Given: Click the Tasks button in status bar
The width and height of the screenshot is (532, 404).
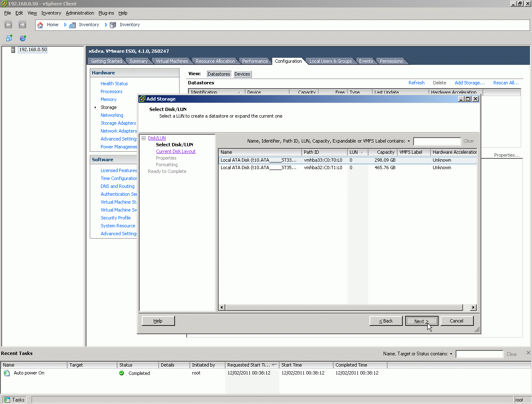Looking at the screenshot, I should [15, 400].
